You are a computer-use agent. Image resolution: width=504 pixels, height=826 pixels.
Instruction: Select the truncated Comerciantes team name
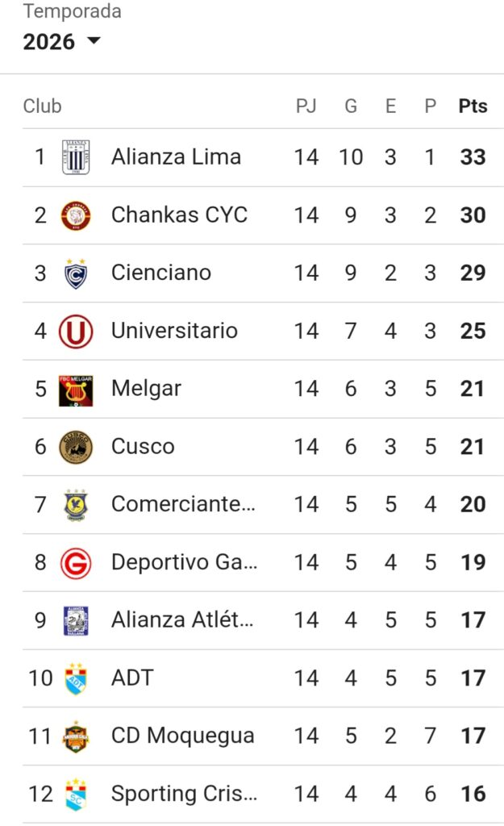point(183,504)
